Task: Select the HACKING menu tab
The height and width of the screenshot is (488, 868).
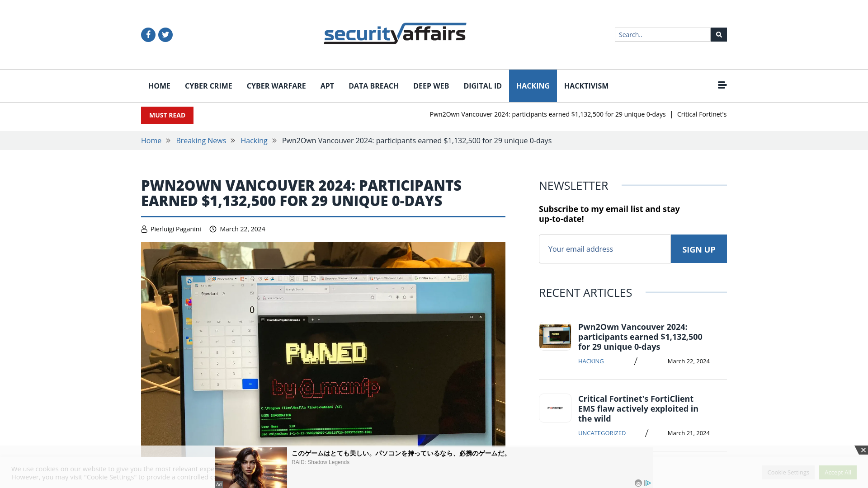Action: pyautogui.click(x=533, y=85)
